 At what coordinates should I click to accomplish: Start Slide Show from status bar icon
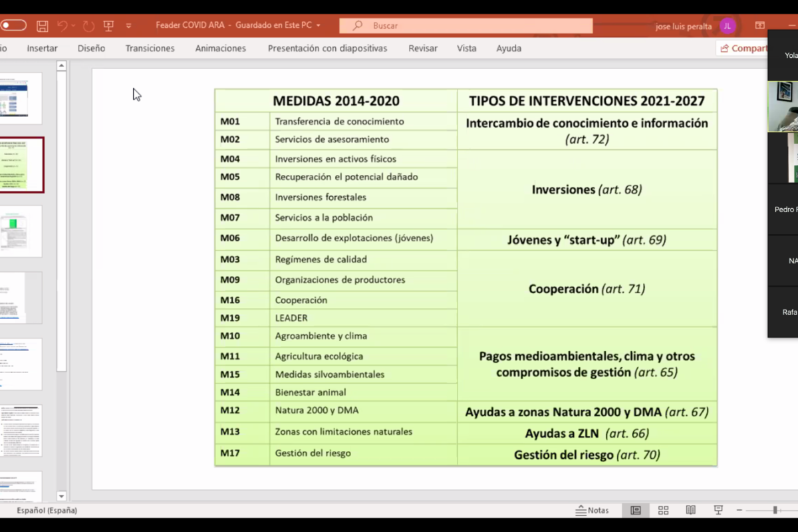[x=718, y=510]
